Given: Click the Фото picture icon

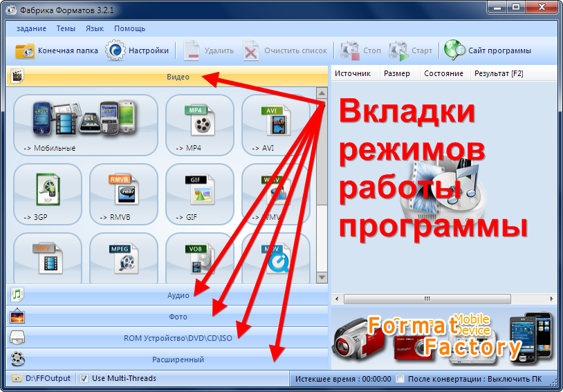Looking at the screenshot, I should [x=17, y=317].
